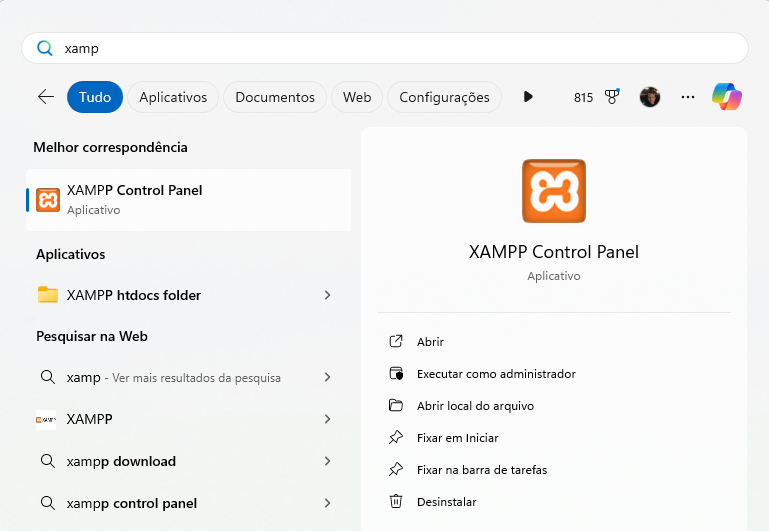Expand XAMPP htdocs folder result chevron
Viewport: 769px width, 531px height.
coord(328,295)
